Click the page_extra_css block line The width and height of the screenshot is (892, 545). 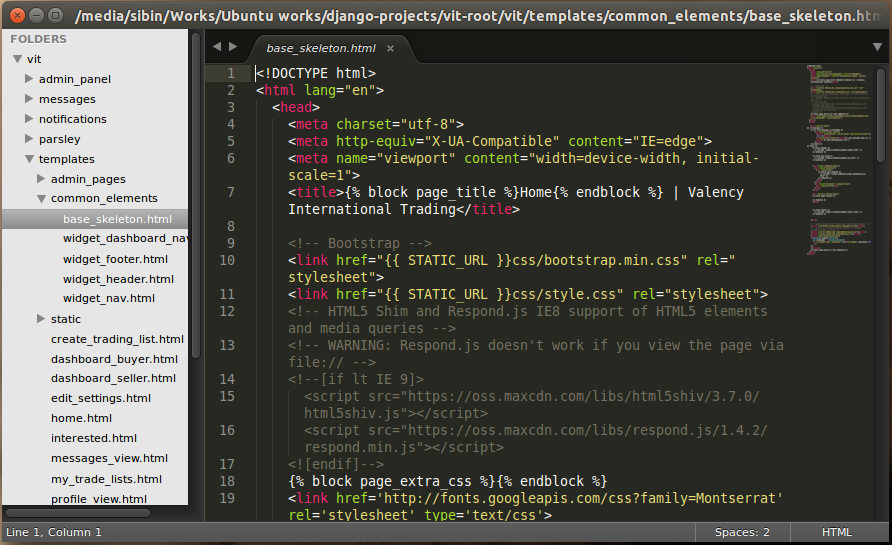click(x=448, y=481)
